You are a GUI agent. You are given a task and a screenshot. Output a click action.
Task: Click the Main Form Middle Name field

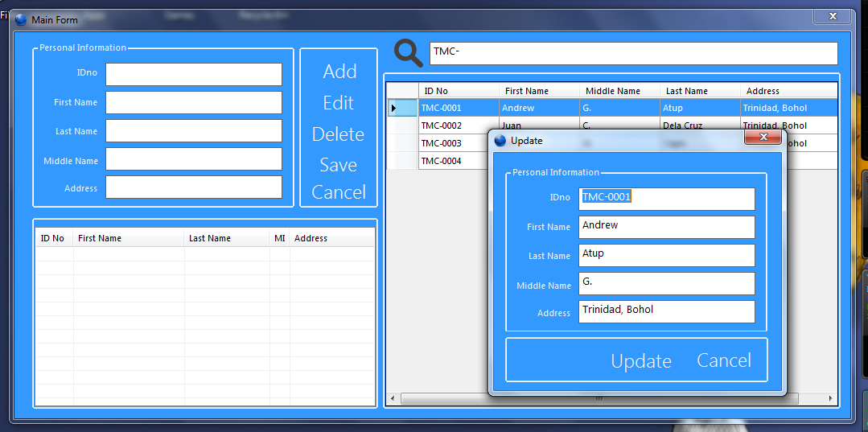click(x=194, y=159)
